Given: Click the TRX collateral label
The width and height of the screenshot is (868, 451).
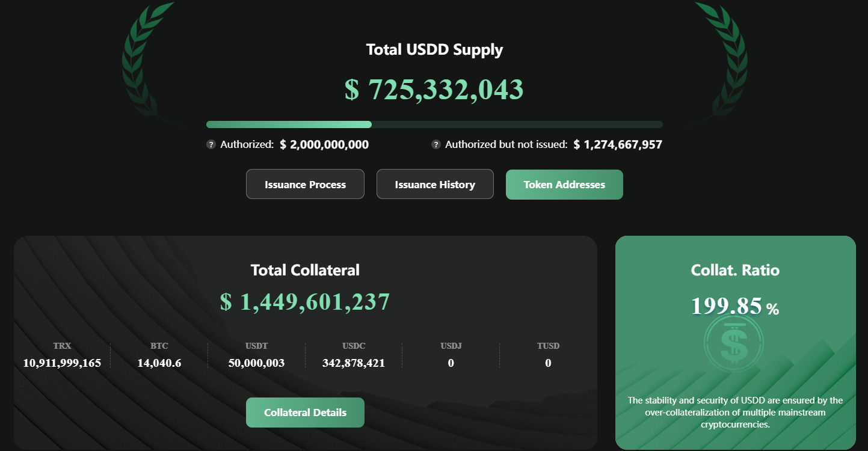Looking at the screenshot, I should [62, 346].
